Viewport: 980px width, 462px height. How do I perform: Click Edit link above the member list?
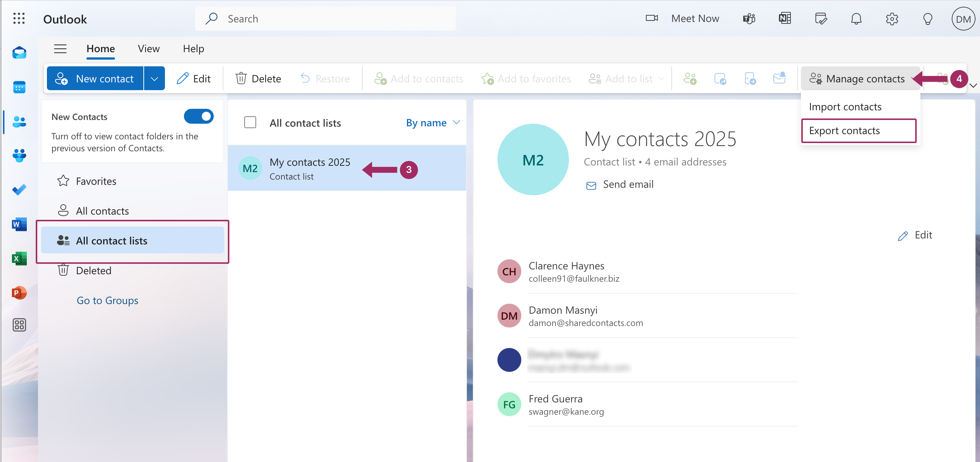(915, 235)
